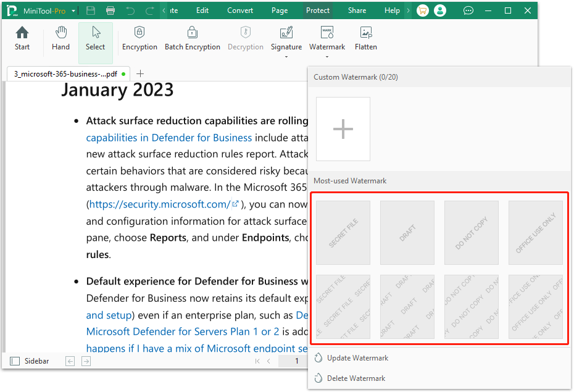The height and width of the screenshot is (392, 574).
Task: Open the Encryption tool
Action: click(x=139, y=38)
